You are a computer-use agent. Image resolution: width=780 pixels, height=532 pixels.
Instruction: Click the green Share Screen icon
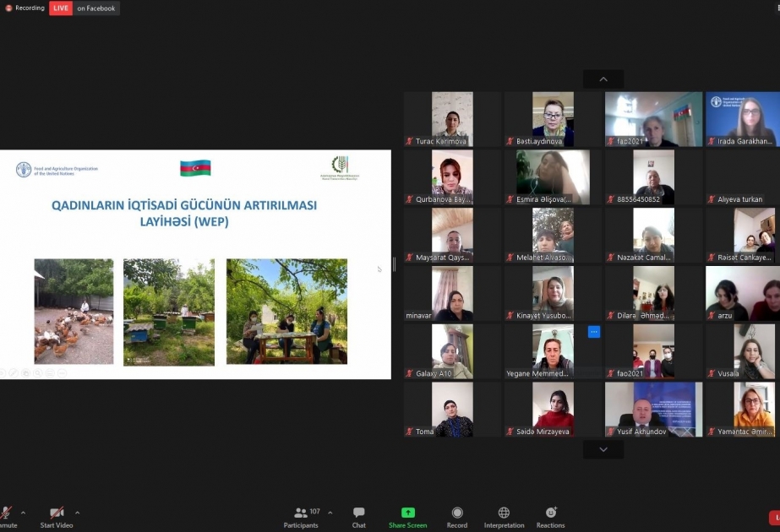[408, 512]
